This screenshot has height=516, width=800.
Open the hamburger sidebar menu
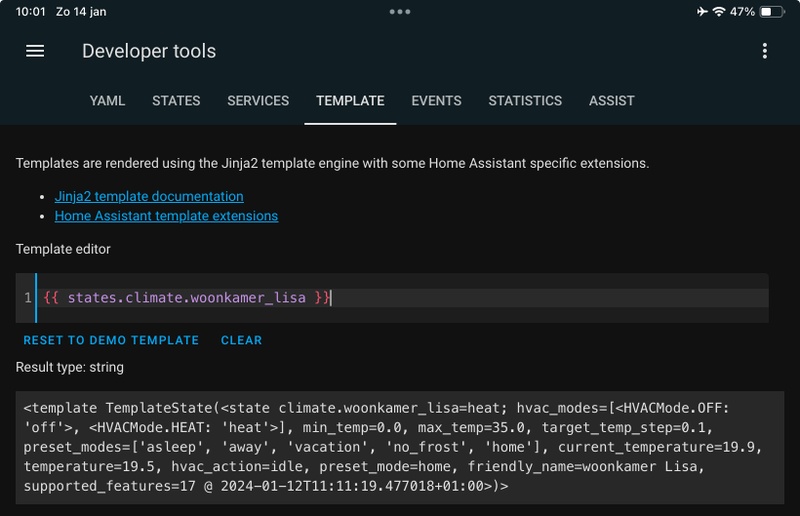(x=35, y=51)
